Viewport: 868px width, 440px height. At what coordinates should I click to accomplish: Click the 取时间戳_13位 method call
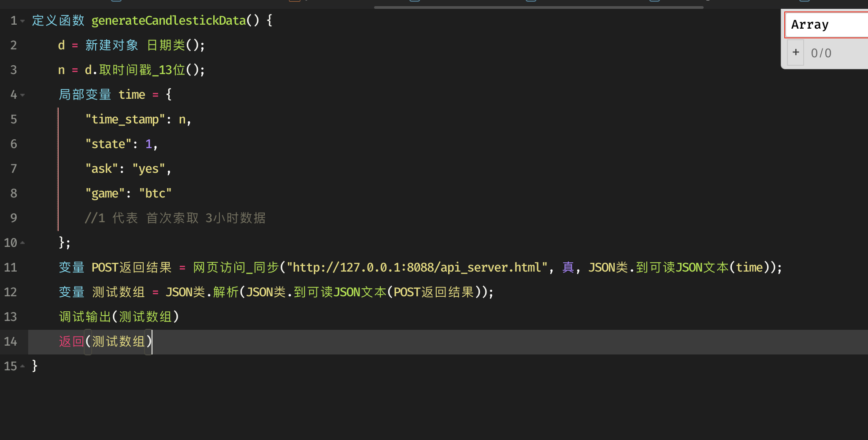tap(142, 70)
